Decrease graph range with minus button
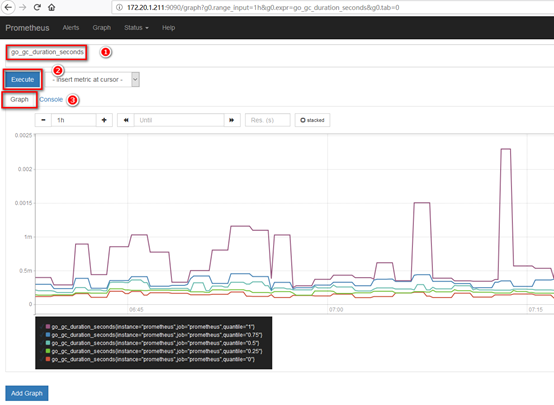 (x=43, y=120)
